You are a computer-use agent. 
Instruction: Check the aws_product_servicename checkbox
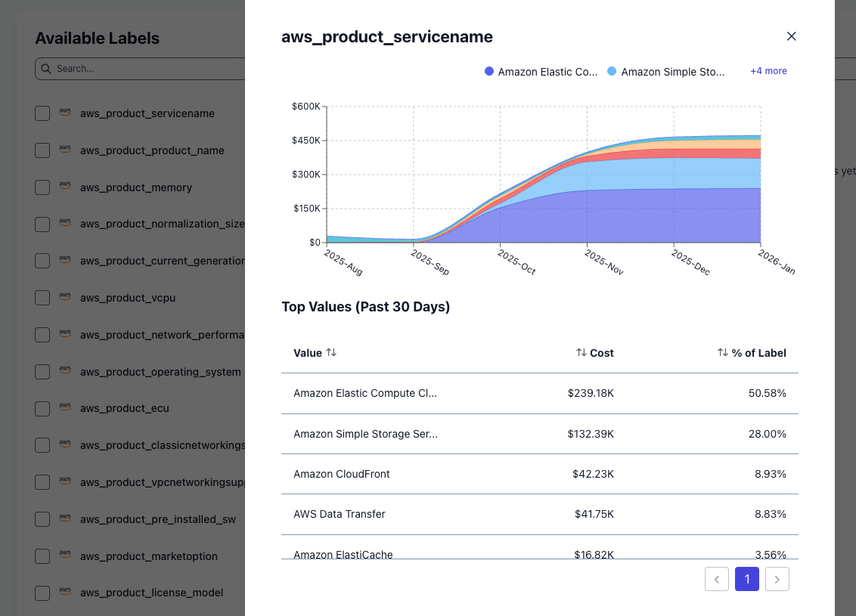pyautogui.click(x=42, y=113)
